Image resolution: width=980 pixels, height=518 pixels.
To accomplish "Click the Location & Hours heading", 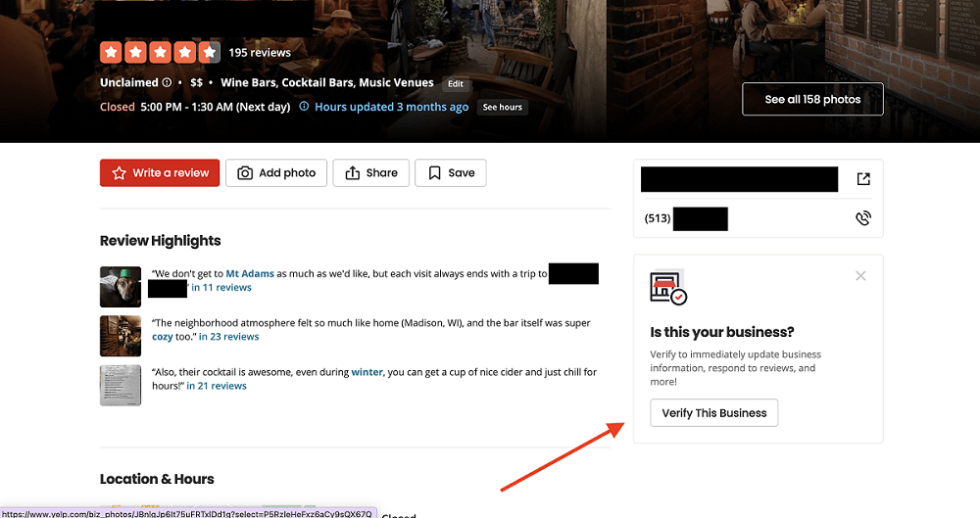I will pyautogui.click(x=157, y=479).
